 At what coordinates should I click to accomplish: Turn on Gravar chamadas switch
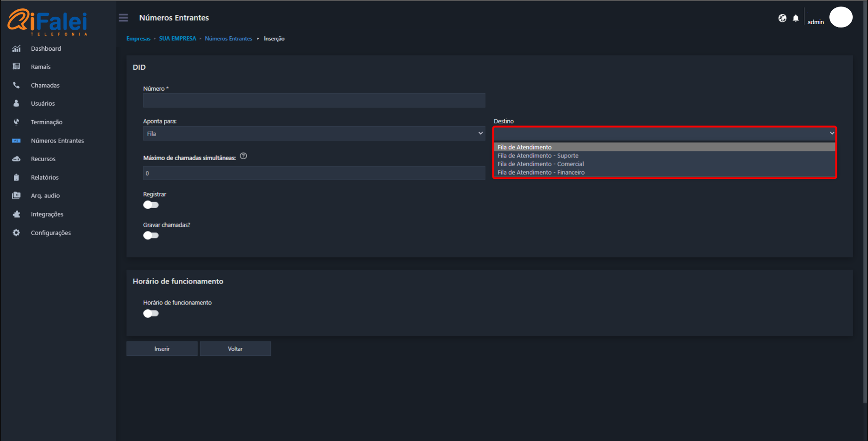151,236
